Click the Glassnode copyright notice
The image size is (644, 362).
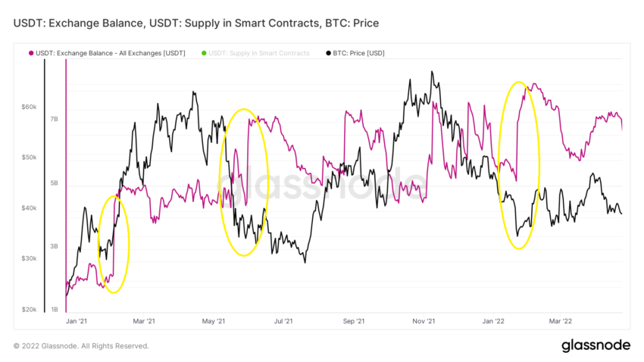click(x=81, y=346)
